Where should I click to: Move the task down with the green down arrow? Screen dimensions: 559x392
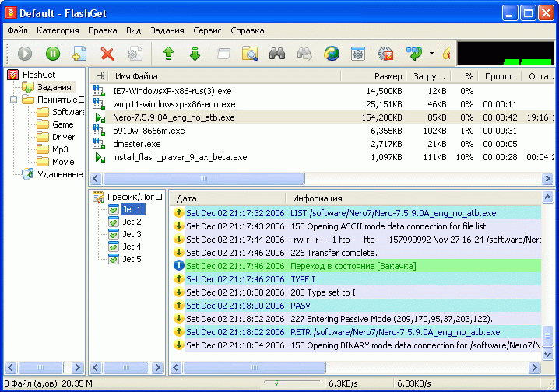[195, 54]
